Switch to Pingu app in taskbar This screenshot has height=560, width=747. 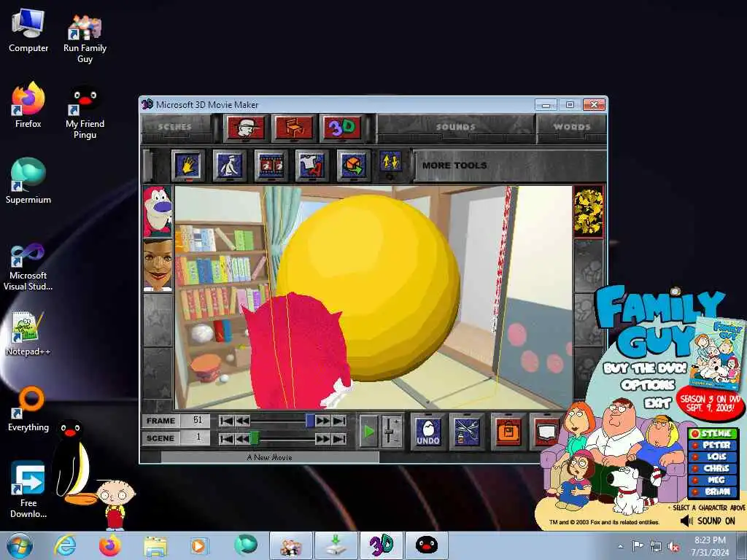(x=426, y=545)
